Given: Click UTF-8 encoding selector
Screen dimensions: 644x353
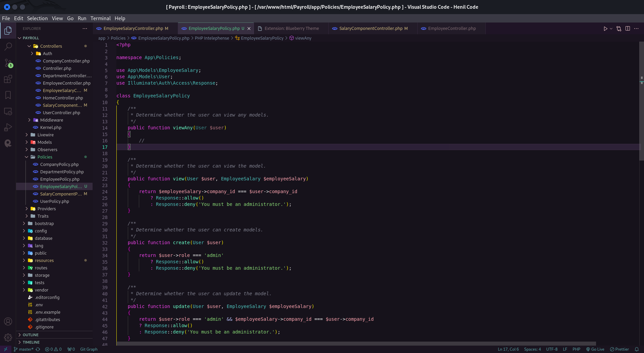Looking at the screenshot, I should (552, 349).
